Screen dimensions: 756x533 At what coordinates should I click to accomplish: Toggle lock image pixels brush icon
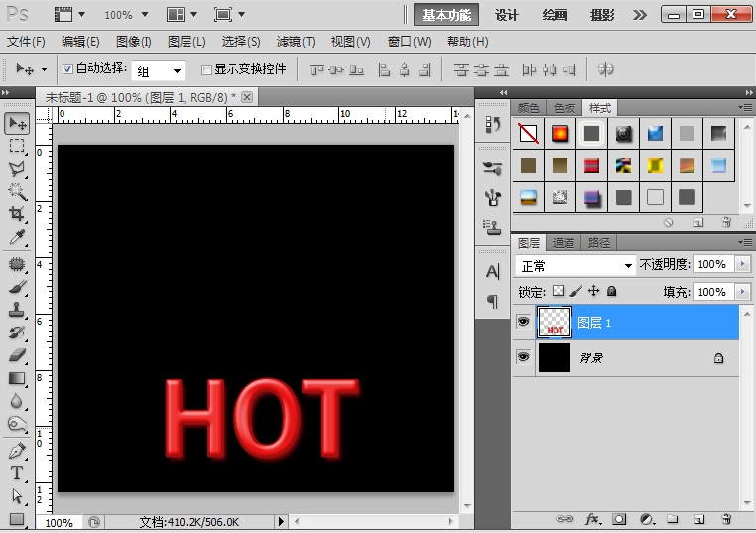tap(575, 291)
